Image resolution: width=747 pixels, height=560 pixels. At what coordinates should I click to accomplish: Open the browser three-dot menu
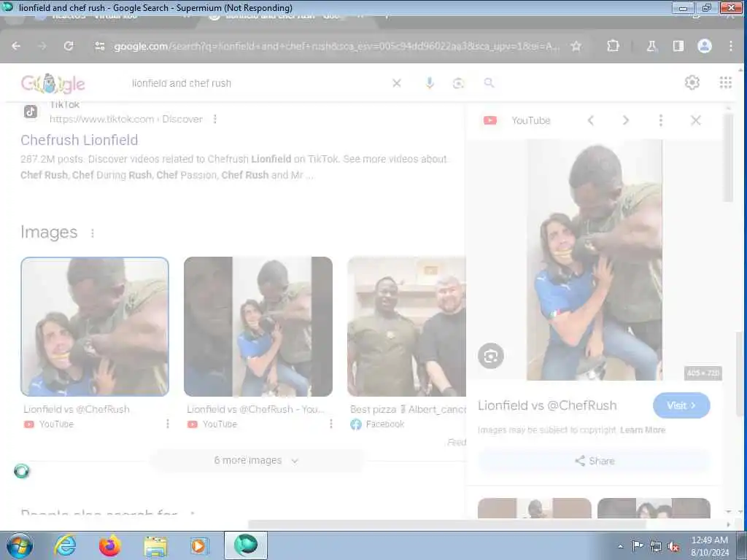tap(731, 46)
